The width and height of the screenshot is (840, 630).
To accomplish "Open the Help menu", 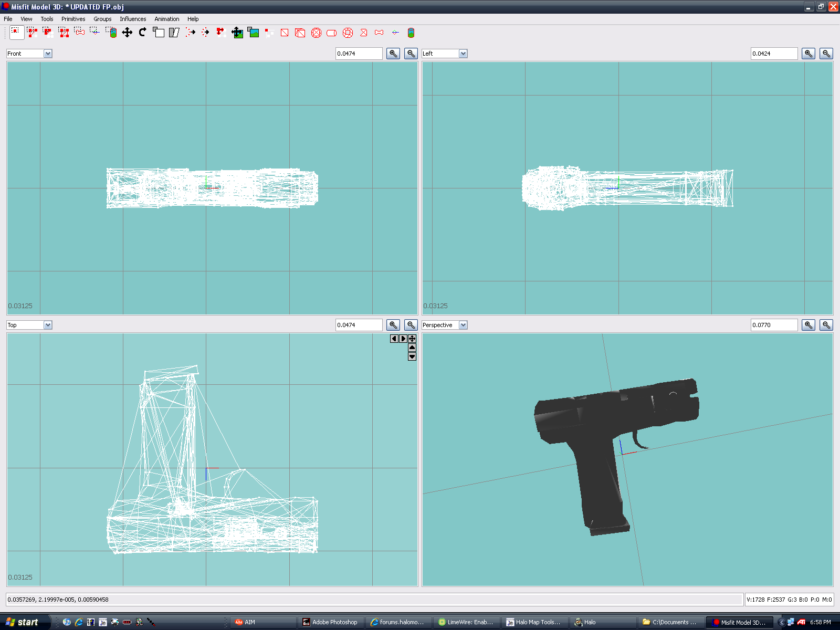I will coord(193,19).
